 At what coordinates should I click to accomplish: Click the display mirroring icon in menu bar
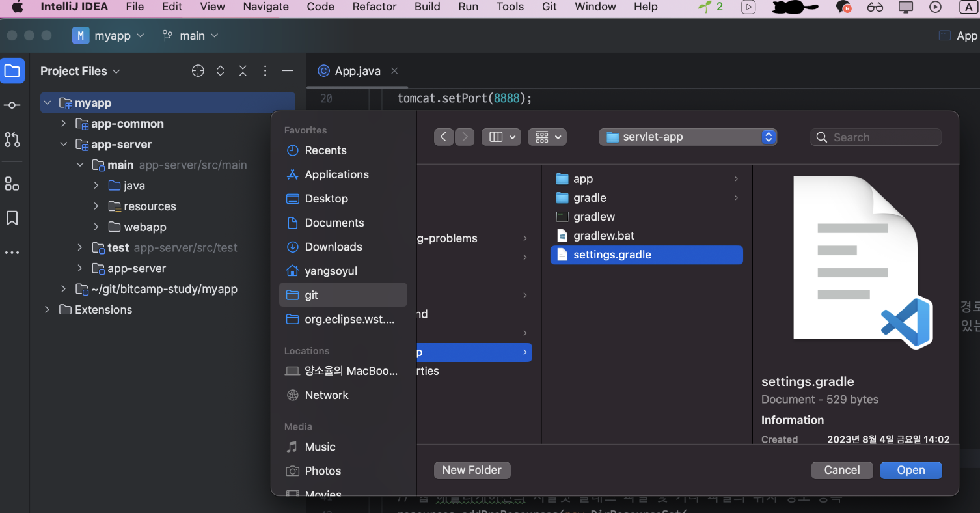click(x=906, y=7)
